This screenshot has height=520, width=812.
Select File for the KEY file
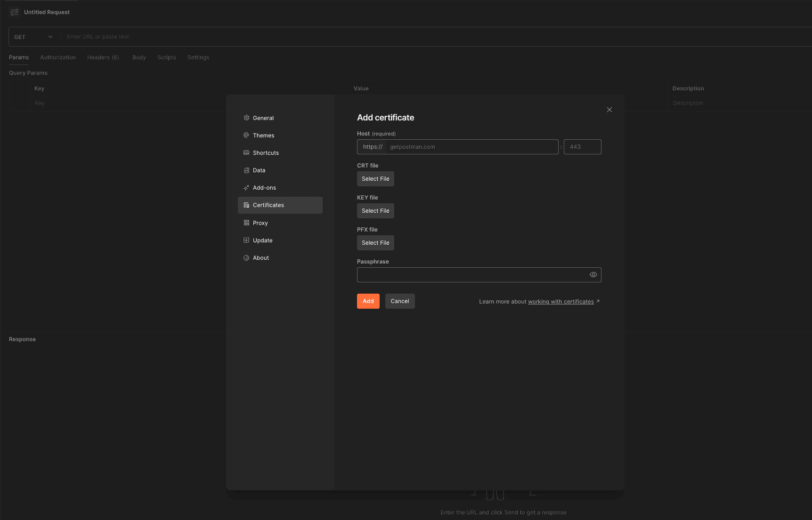[x=375, y=211]
